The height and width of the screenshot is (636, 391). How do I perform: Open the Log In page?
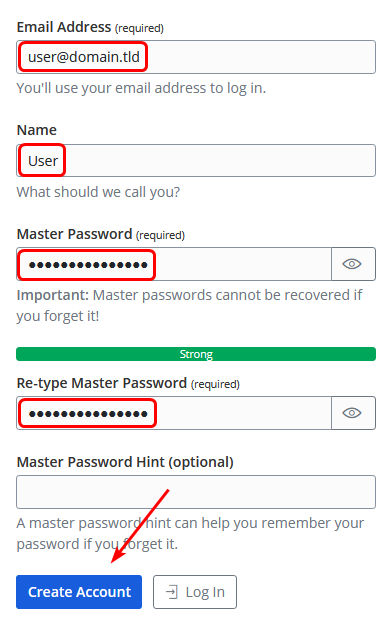coord(195,592)
